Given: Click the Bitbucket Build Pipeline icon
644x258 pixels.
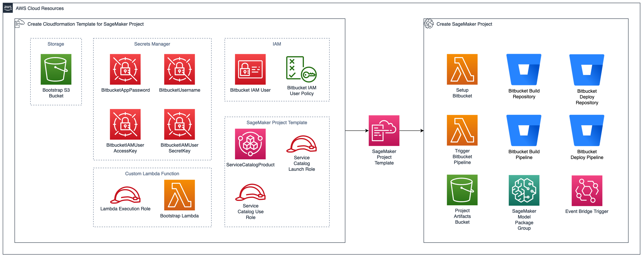Looking at the screenshot, I should tap(524, 130).
